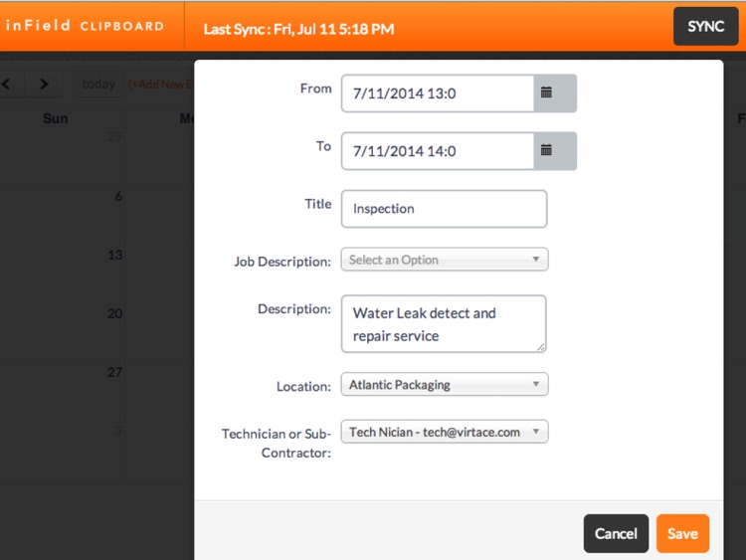Screen dimensions: 746x560
Task: Click the today button
Action: (98, 85)
